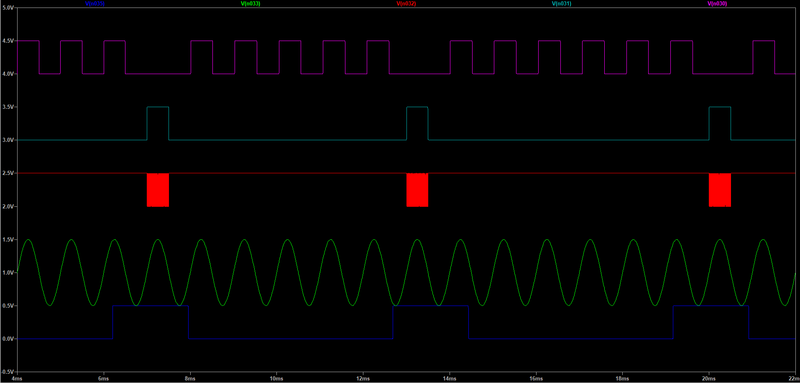Click the first red burst near 7ms

pos(158,190)
